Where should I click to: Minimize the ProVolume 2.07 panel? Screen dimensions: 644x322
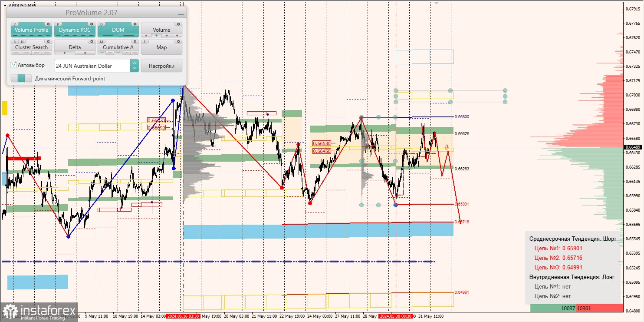pos(181,14)
